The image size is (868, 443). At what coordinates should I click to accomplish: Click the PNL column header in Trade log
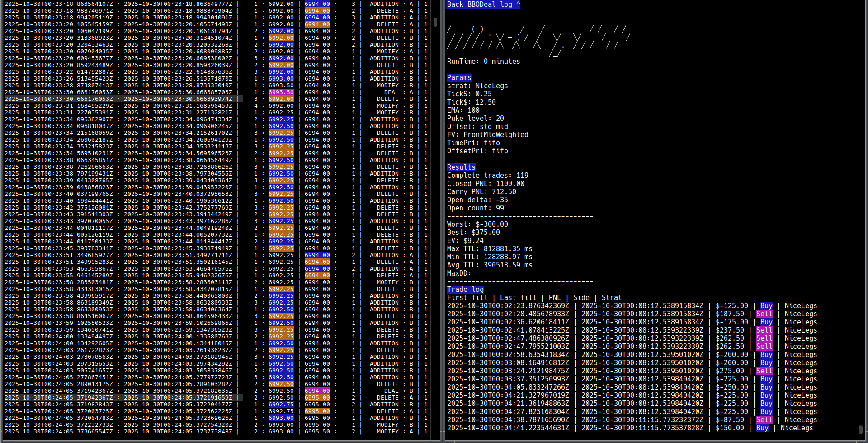554,298
